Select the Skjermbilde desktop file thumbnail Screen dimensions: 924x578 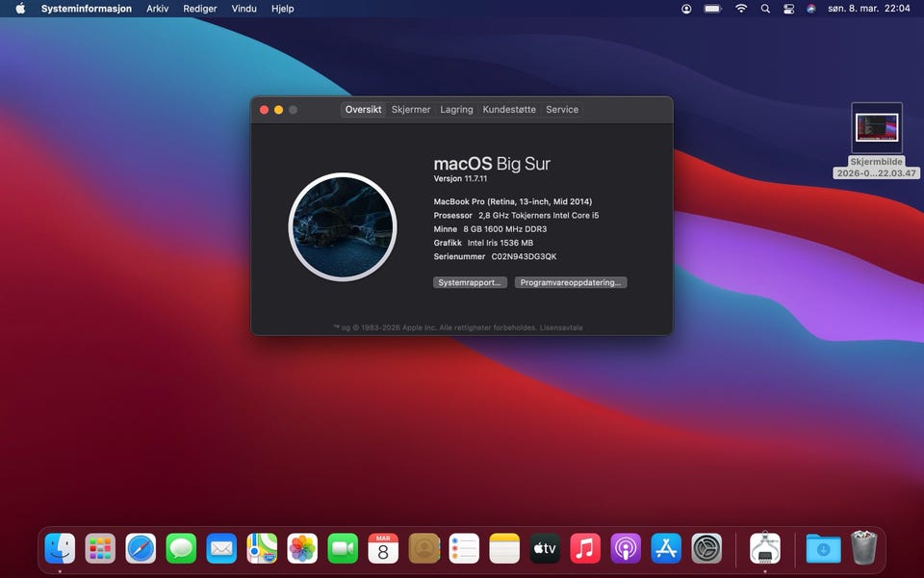[877, 128]
